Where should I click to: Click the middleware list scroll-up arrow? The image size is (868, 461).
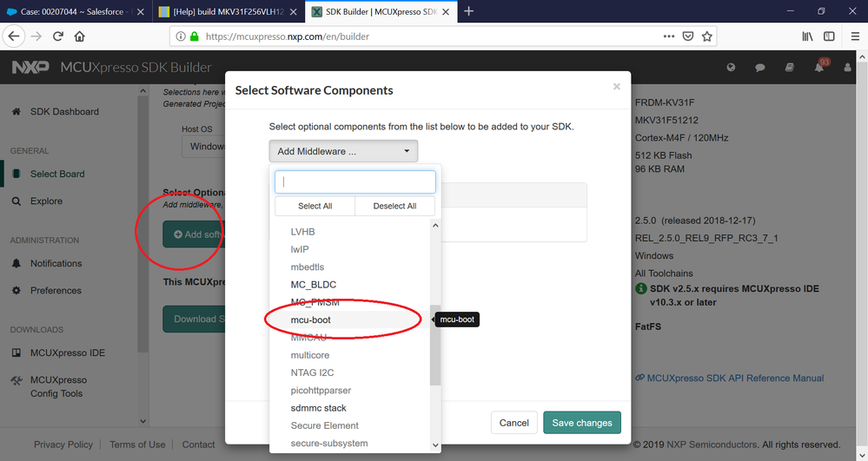tap(435, 225)
